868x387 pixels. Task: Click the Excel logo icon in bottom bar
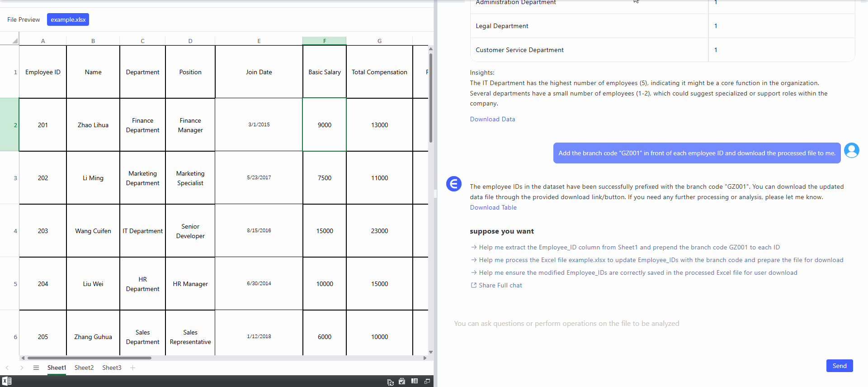[7, 381]
